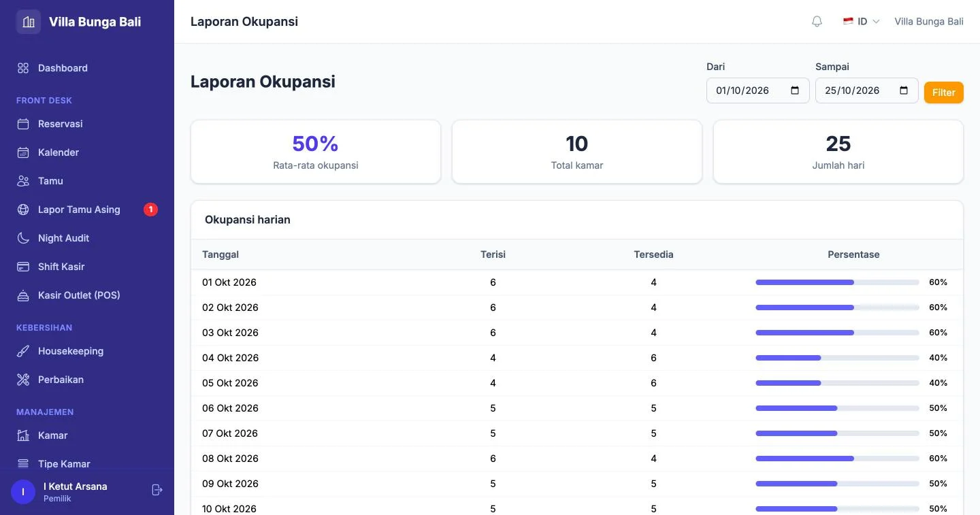Click the Villa Bunga Bali logo icon
Image resolution: width=980 pixels, height=515 pixels.
point(29,22)
